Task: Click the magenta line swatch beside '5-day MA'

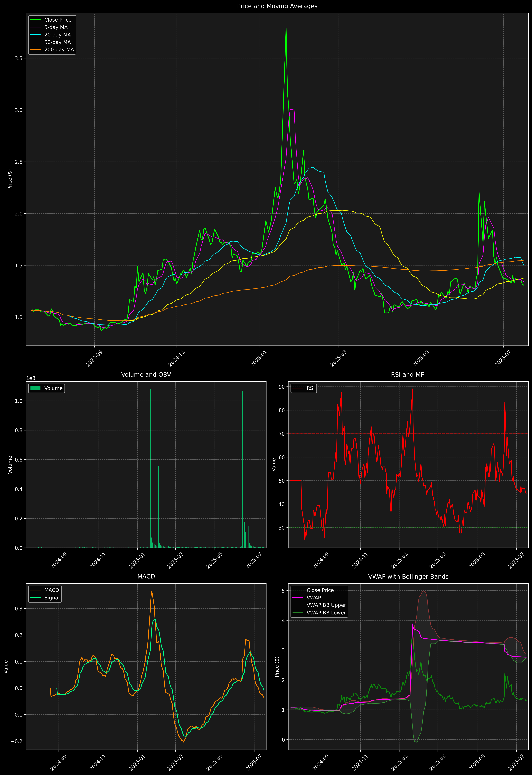Action: click(x=36, y=27)
